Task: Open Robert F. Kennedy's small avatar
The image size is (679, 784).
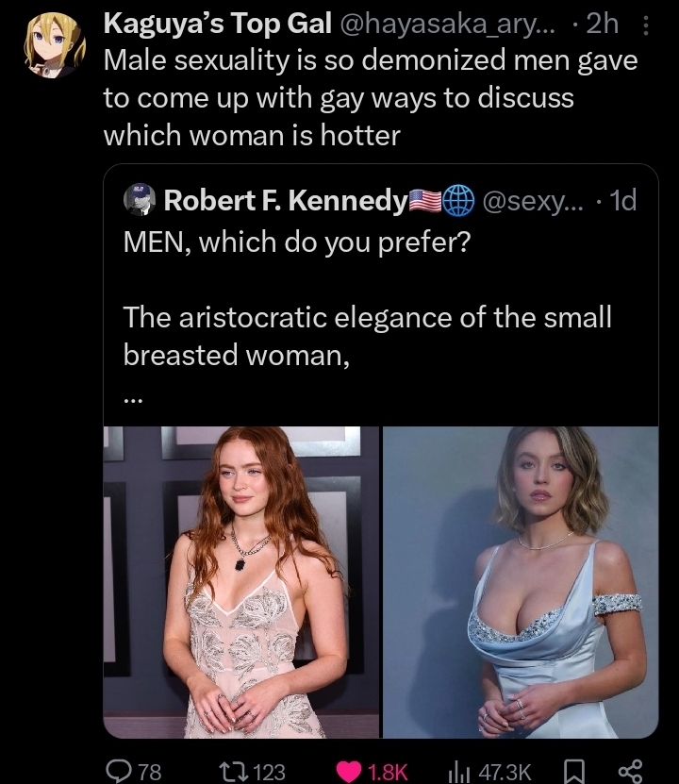Action: pos(140,199)
